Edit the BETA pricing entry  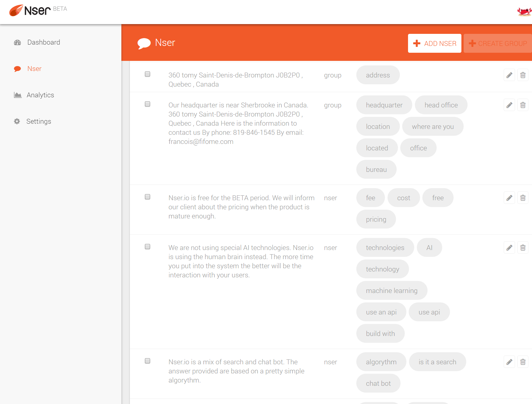[x=509, y=198]
